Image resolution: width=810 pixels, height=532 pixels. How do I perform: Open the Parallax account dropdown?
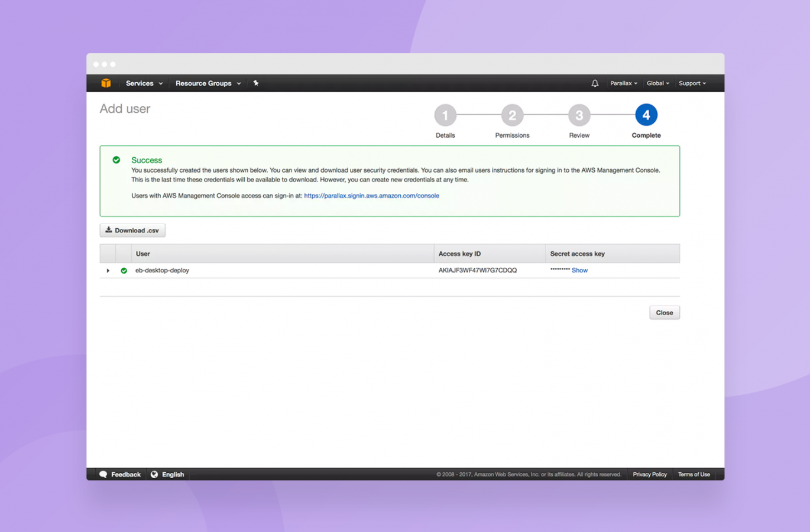(624, 83)
